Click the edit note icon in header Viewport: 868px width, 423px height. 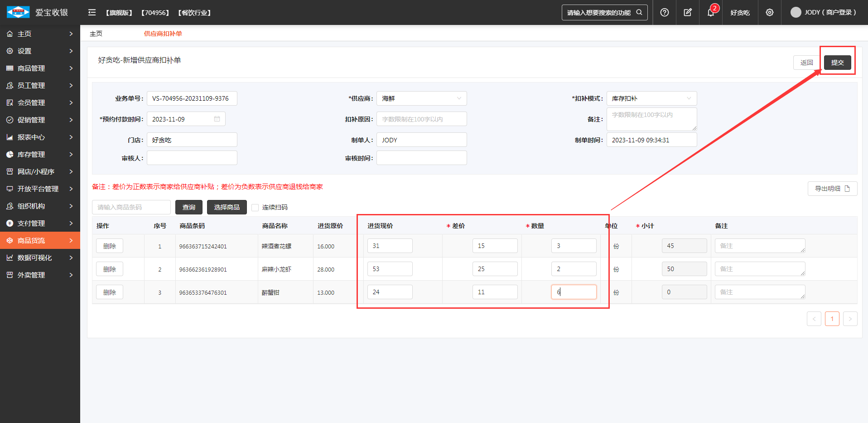[x=688, y=13]
